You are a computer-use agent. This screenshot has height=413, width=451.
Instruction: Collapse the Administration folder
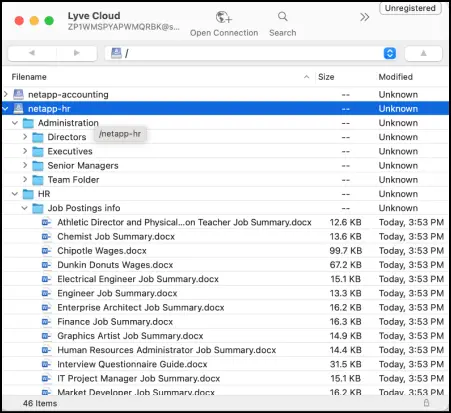tap(15, 123)
